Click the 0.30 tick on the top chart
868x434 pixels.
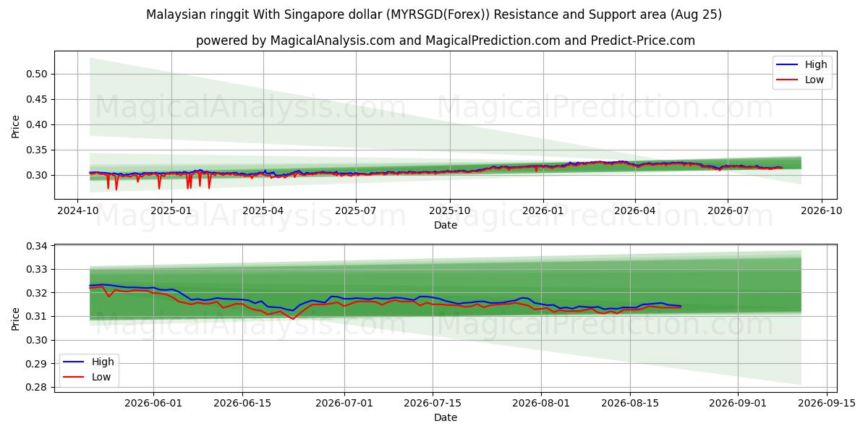(x=38, y=175)
